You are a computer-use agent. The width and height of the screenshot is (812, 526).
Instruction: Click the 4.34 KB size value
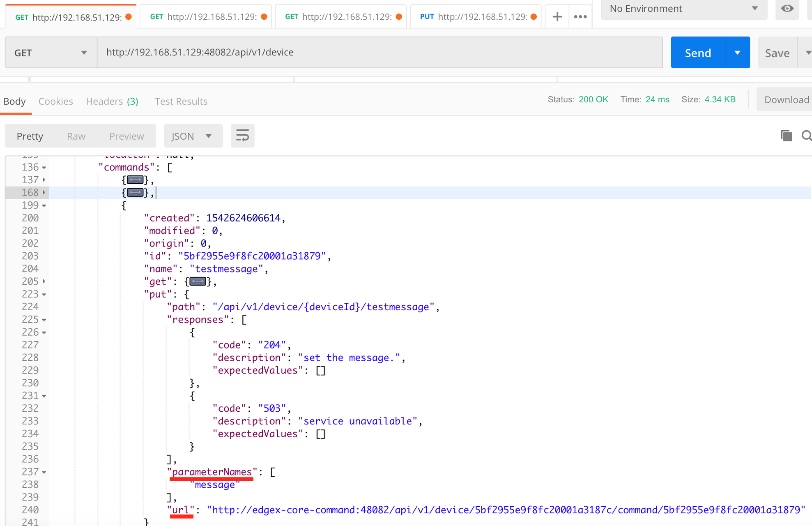coord(720,99)
